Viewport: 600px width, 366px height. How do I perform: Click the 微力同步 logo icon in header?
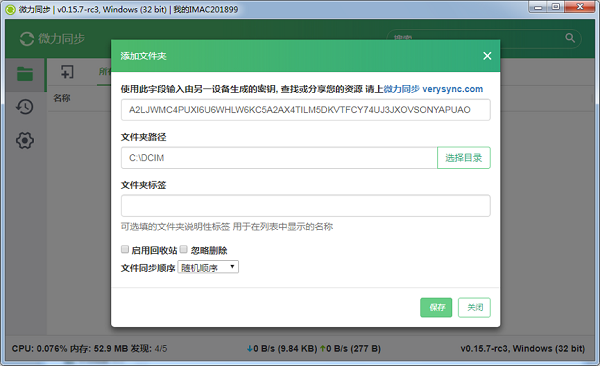point(27,39)
